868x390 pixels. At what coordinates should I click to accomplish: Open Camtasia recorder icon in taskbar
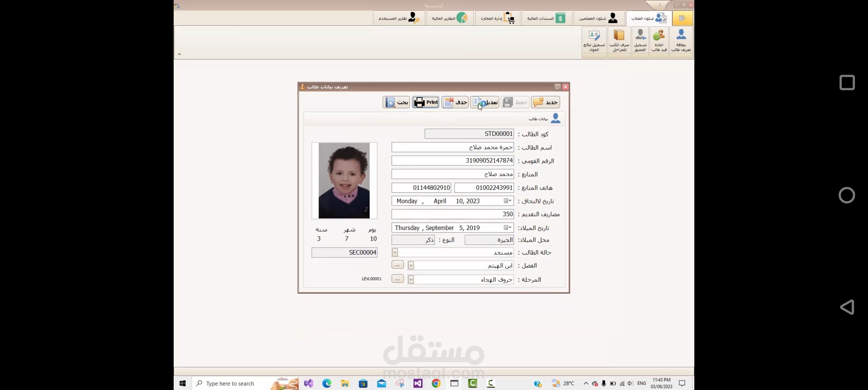click(x=491, y=383)
